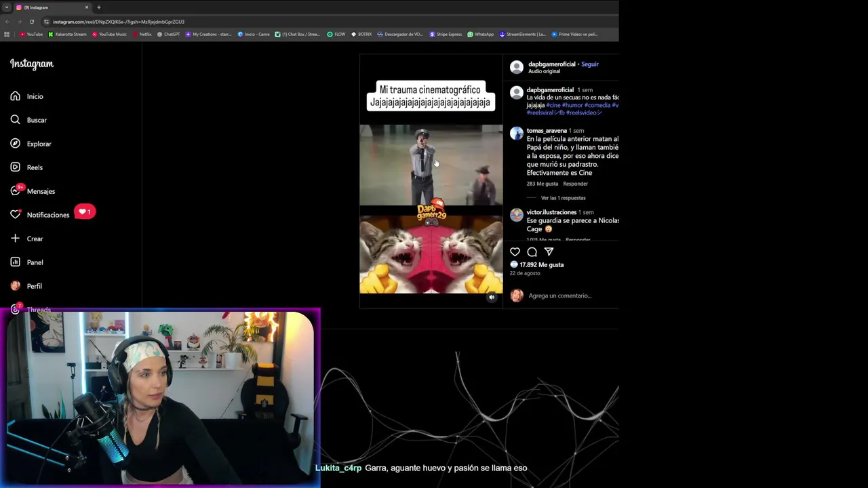
Task: Open the ChatGPT bookmark
Action: 168,34
